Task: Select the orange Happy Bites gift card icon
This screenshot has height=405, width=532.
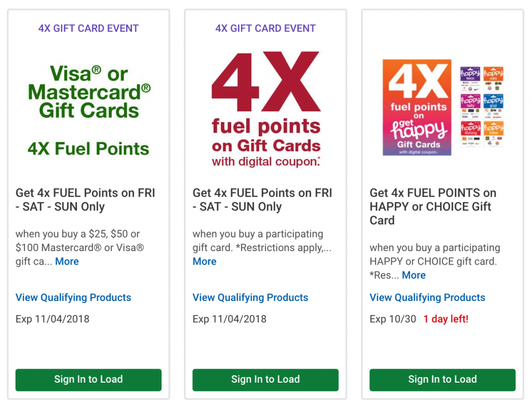Action: coord(494,133)
